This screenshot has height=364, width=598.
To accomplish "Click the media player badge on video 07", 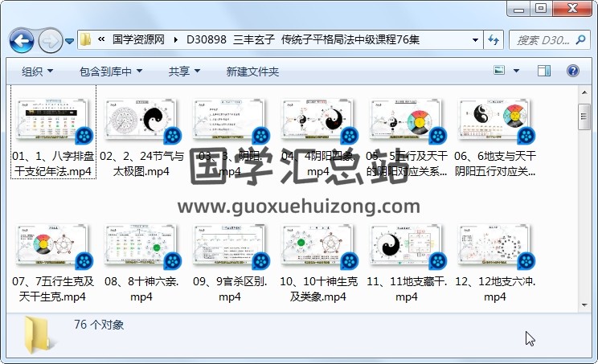I will point(84,261).
